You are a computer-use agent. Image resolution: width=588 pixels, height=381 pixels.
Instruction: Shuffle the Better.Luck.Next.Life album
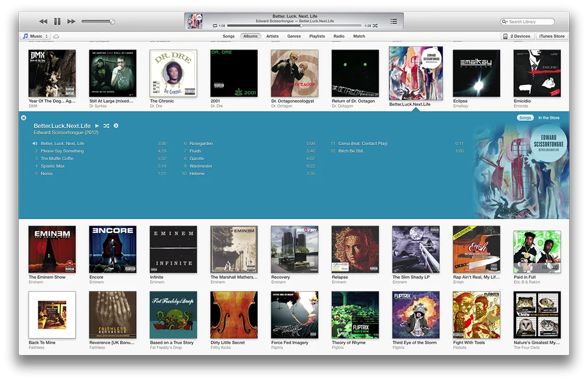click(106, 126)
